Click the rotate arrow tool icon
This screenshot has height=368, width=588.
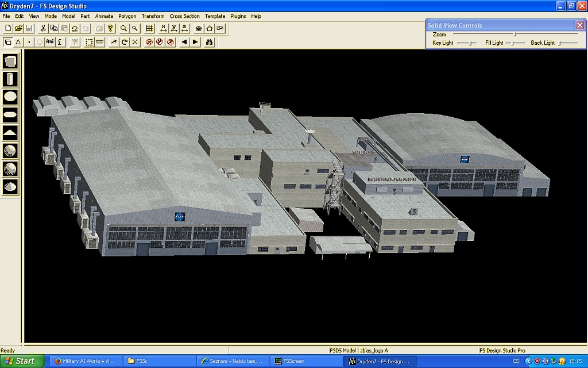pos(124,42)
